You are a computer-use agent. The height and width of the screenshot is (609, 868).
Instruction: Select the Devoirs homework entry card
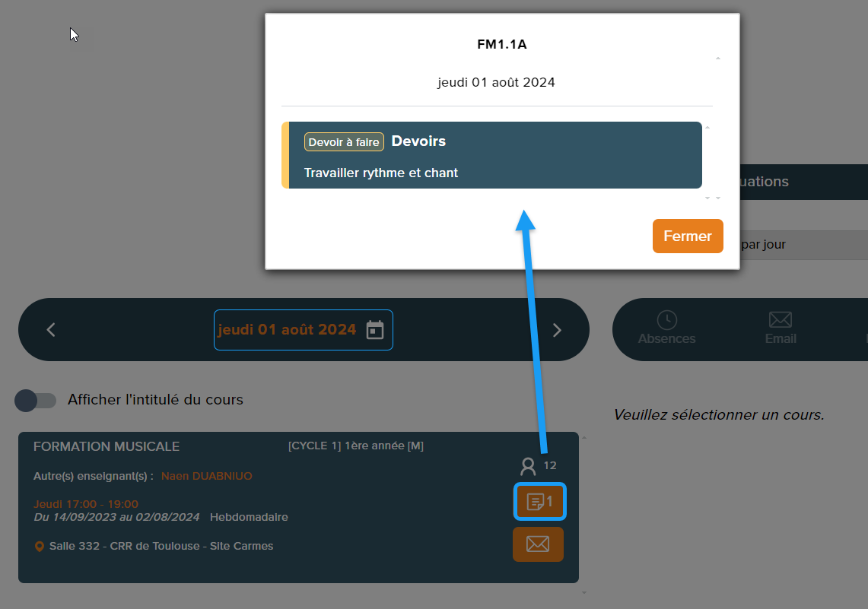494,155
